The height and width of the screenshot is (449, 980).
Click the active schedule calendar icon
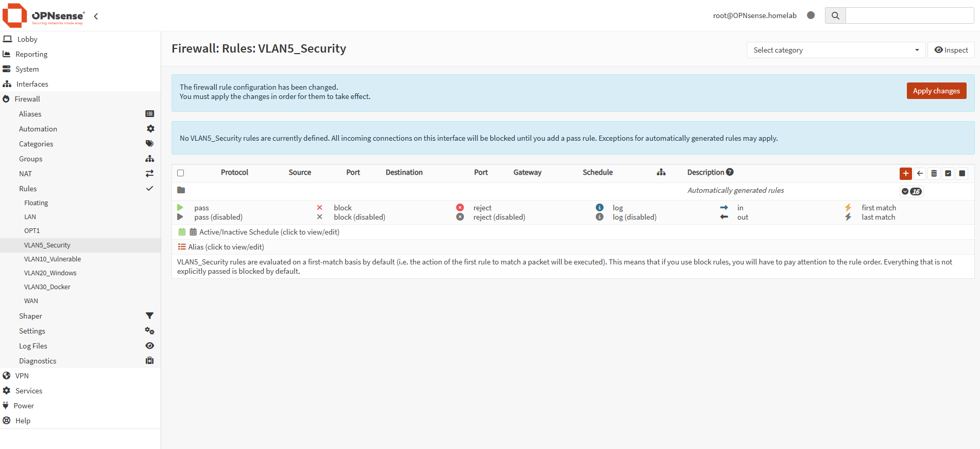click(x=182, y=232)
